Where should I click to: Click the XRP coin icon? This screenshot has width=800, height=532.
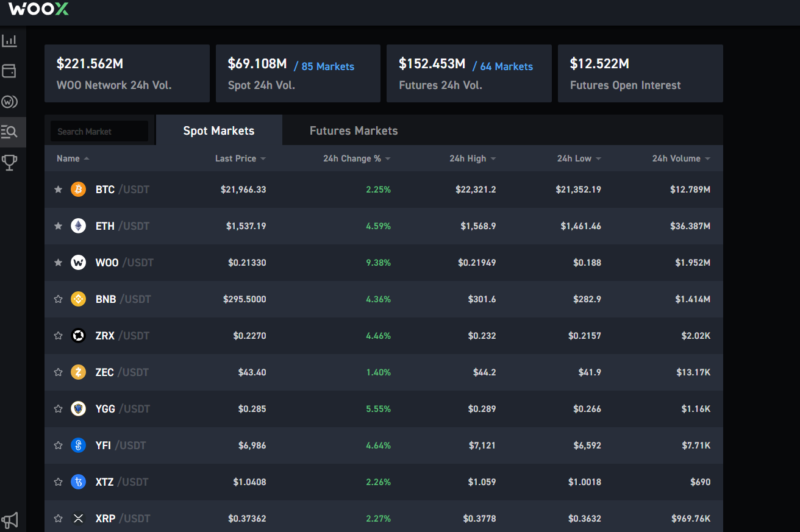pyautogui.click(x=78, y=519)
